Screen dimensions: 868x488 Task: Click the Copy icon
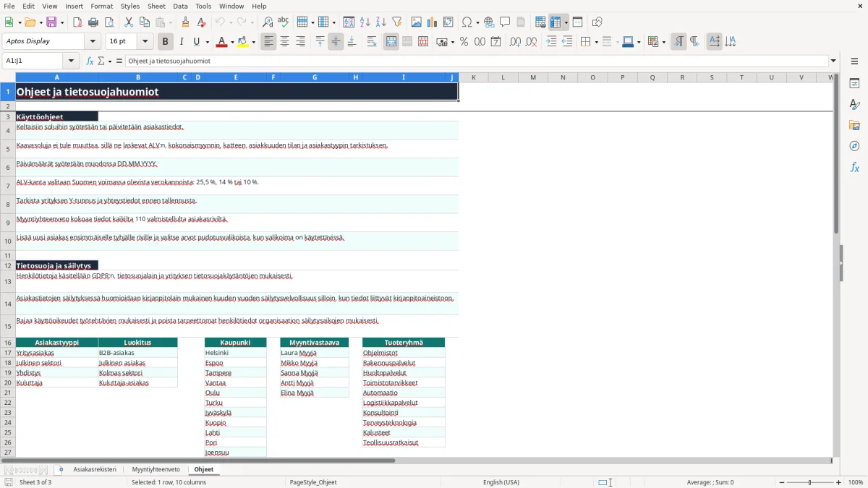144,22
